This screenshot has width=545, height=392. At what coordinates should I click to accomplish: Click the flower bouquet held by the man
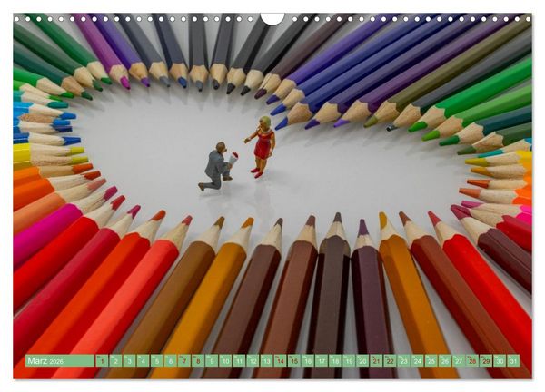click(x=233, y=158)
